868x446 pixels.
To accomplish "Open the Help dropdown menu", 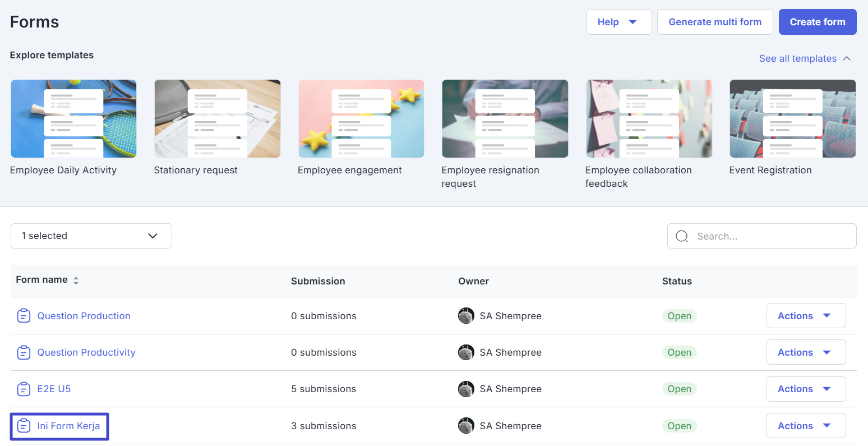I will click(618, 22).
